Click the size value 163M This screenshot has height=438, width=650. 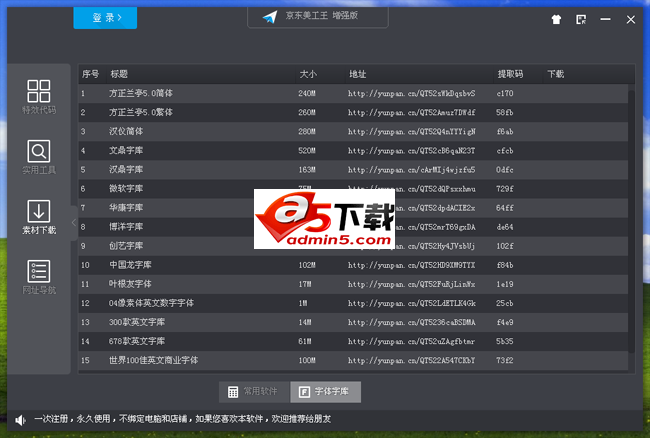pos(307,170)
